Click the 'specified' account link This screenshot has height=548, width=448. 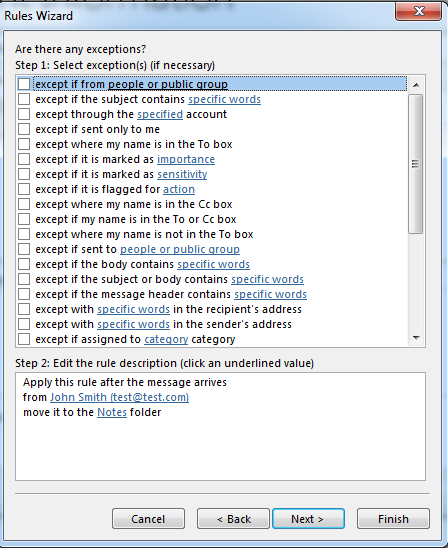tap(160, 114)
